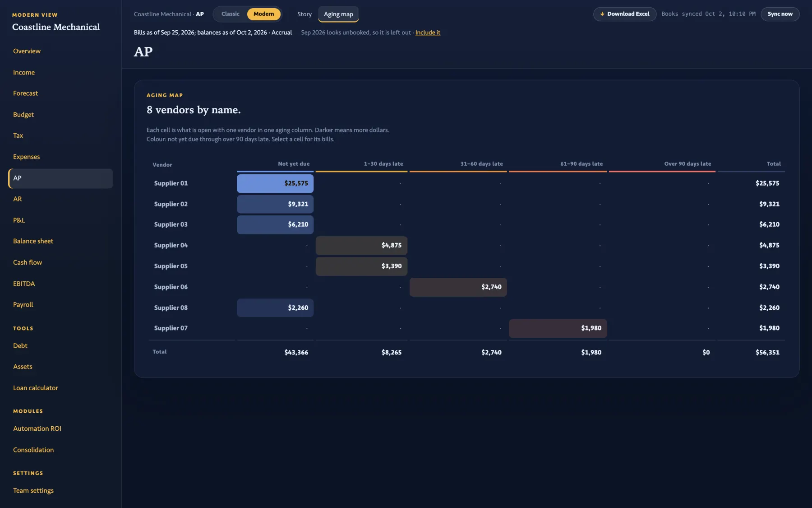Go to P&L page
The image size is (812, 508).
[60, 220]
